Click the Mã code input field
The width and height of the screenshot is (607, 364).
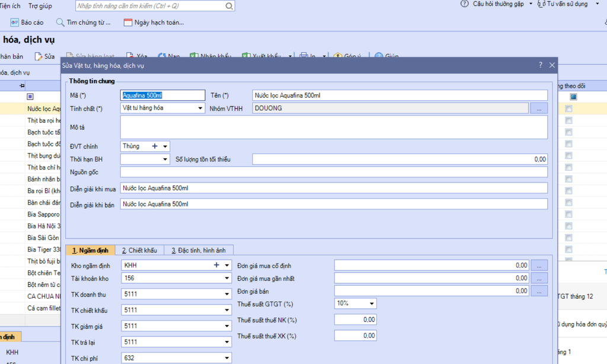click(x=162, y=95)
